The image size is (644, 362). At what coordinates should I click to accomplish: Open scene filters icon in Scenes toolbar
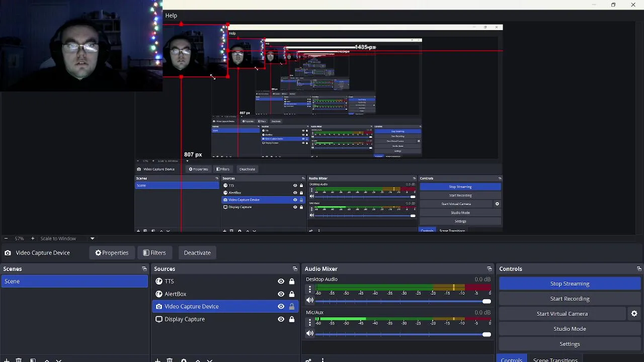click(x=33, y=360)
